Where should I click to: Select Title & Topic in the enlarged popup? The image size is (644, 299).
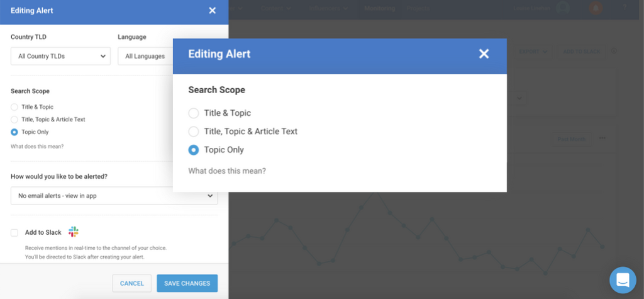pyautogui.click(x=194, y=113)
